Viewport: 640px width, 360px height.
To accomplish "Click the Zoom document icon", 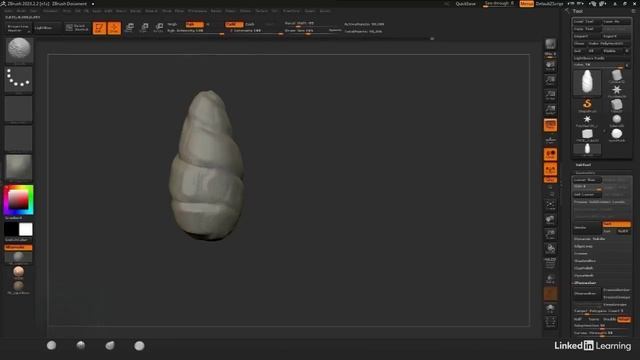I will (x=550, y=80).
